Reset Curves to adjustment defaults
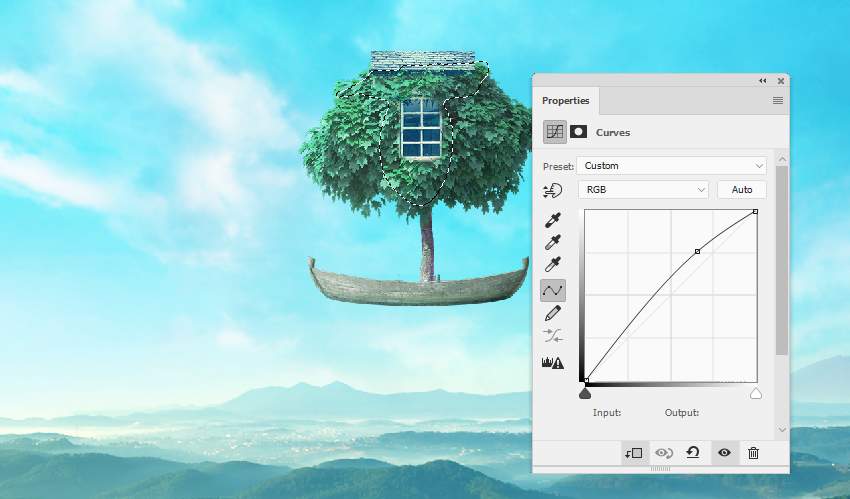850x499 pixels. [693, 452]
